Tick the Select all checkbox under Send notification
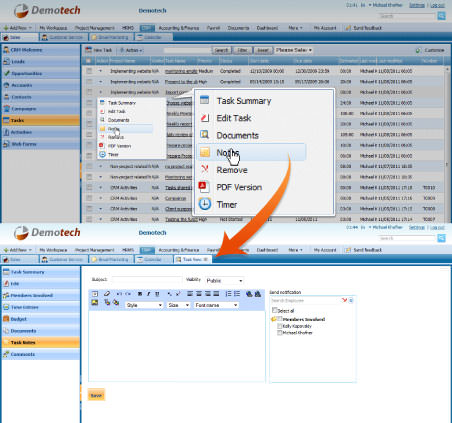 (x=274, y=310)
